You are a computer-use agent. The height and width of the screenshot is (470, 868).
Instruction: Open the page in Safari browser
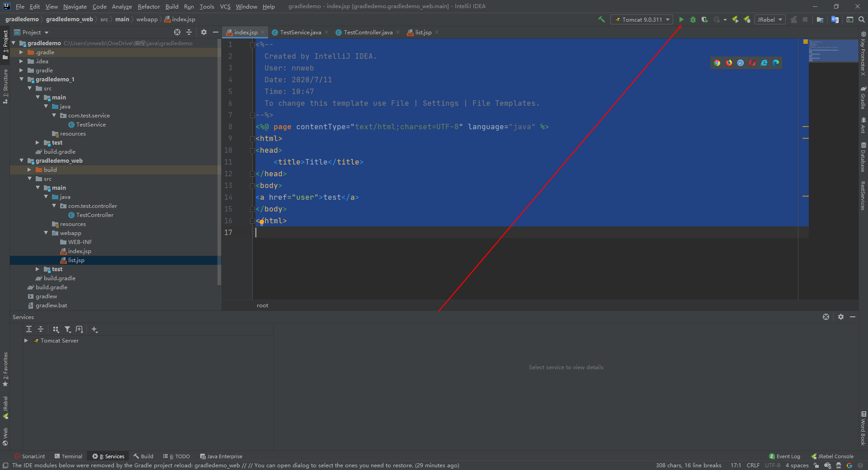[741, 63]
